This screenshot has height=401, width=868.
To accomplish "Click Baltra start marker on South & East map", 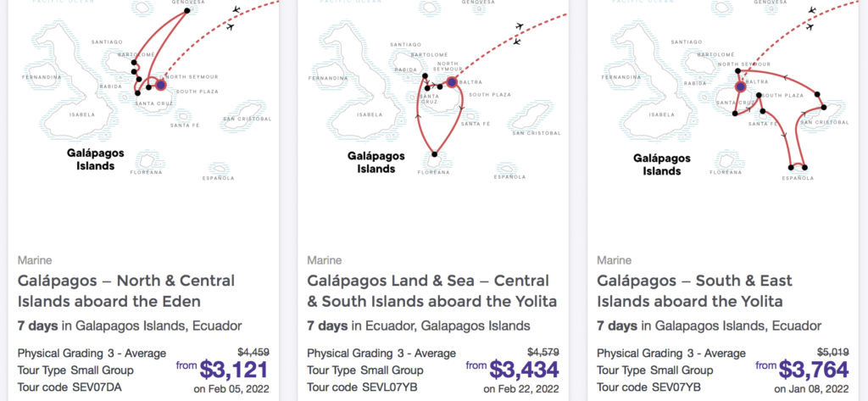I will point(741,86).
